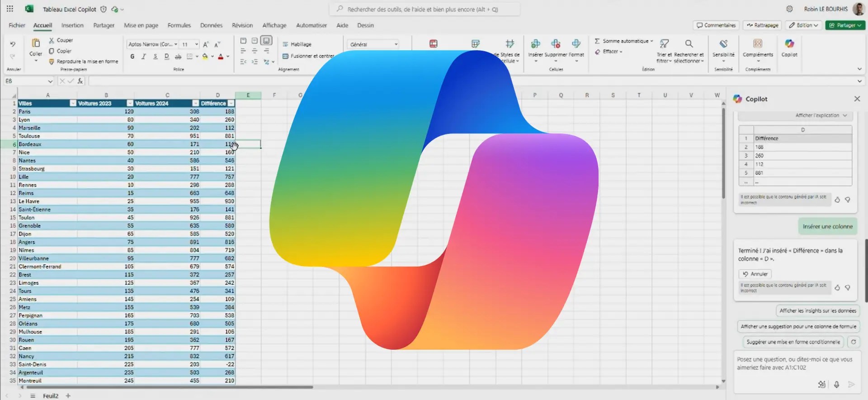
Task: Refresh Copilot suggestions
Action: click(853, 342)
